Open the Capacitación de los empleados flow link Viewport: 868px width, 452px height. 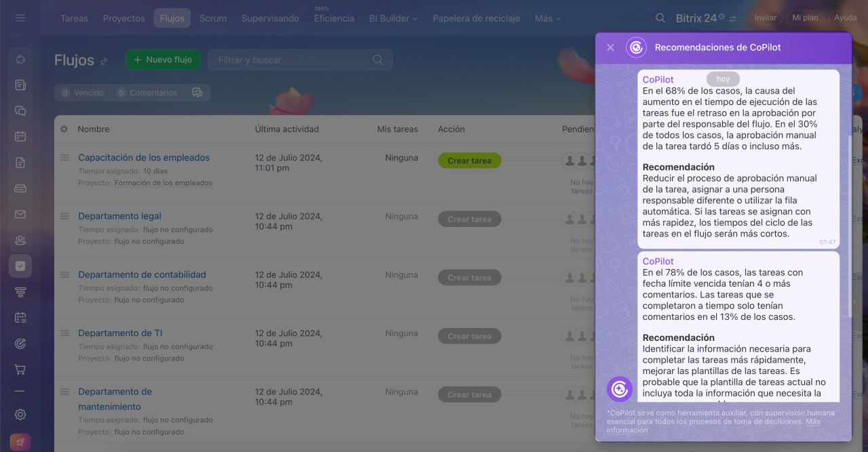coord(144,157)
